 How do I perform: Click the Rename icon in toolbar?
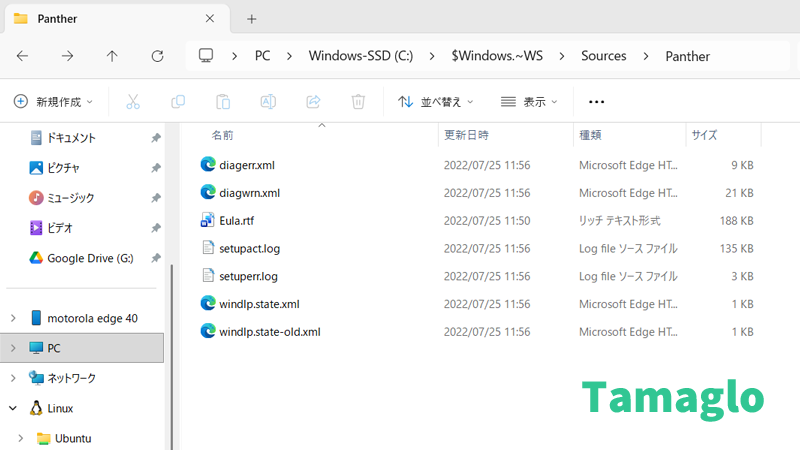(x=268, y=102)
